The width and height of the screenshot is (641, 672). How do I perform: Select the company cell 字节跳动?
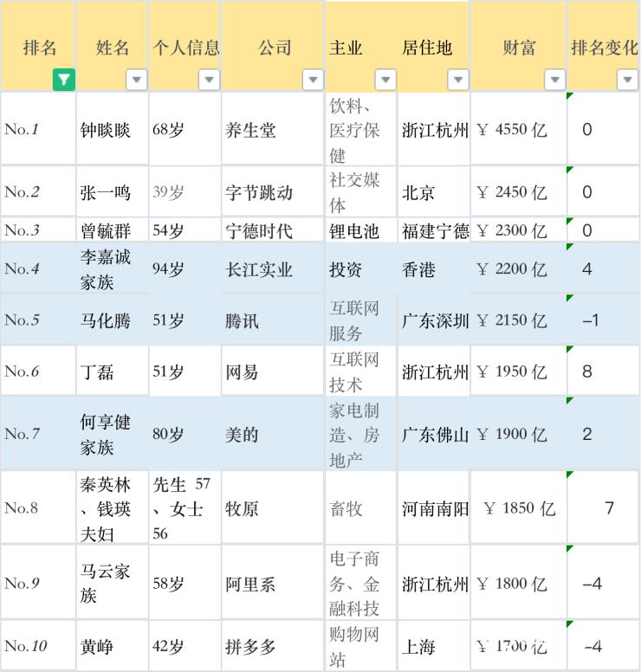click(273, 191)
